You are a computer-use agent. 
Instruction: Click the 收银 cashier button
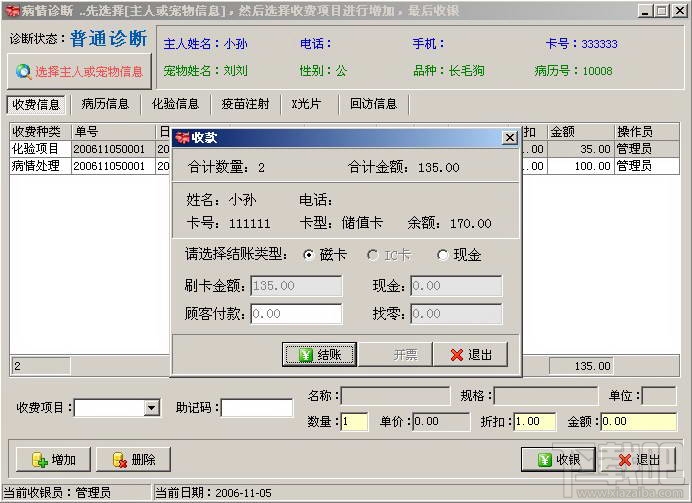click(x=558, y=460)
